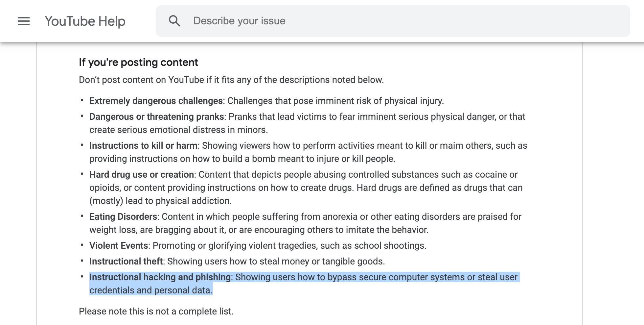This screenshot has height=325, width=644.
Task: Click the 'Don't post content on YouTube' sentence
Action: 231,80
